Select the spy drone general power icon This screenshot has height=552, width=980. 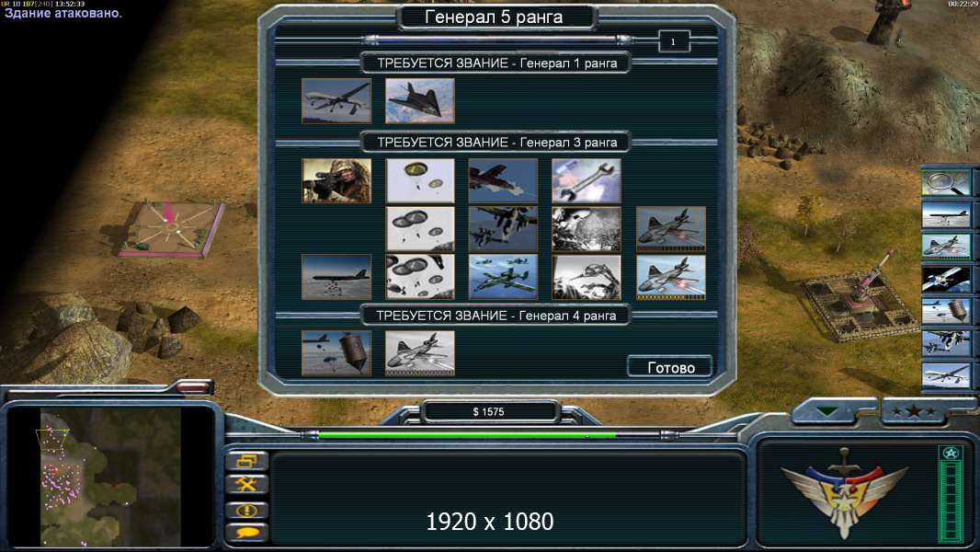click(336, 100)
